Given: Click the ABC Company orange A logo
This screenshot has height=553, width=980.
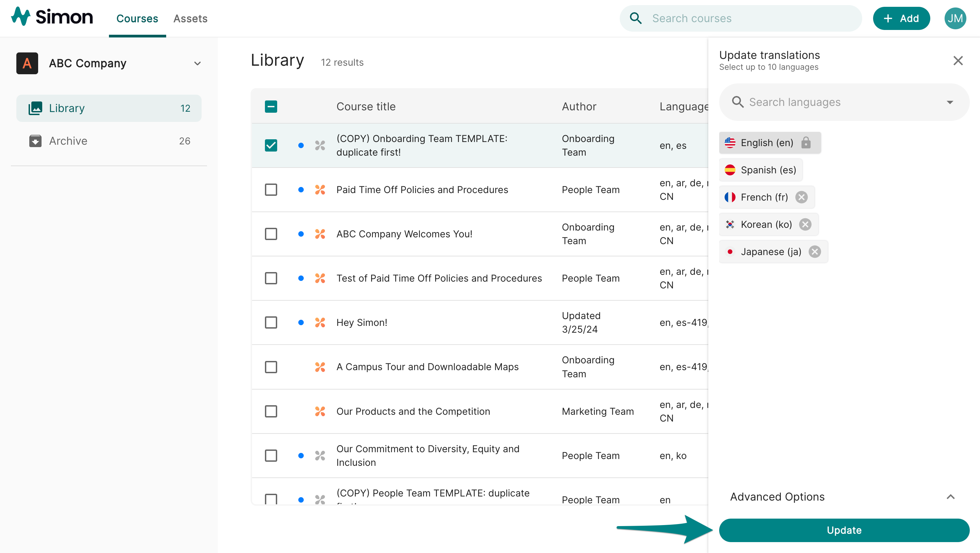Looking at the screenshot, I should 27,63.
